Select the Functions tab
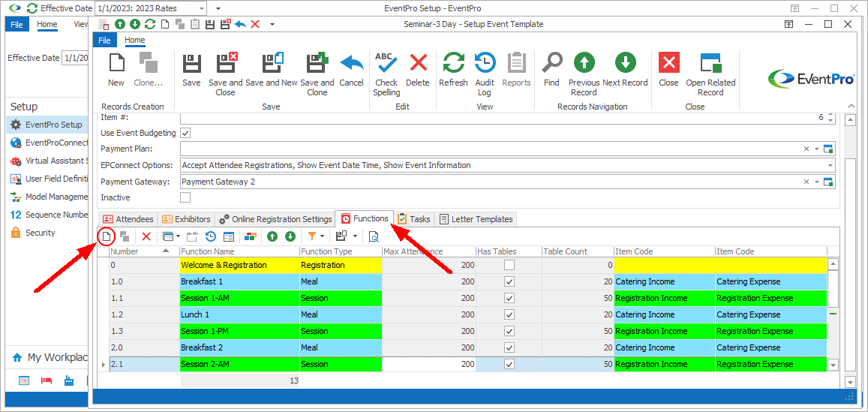The height and width of the screenshot is (412, 868). pos(365,218)
